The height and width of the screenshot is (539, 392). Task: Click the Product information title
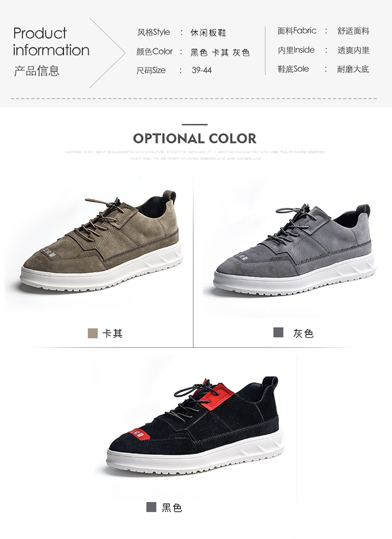(x=51, y=42)
